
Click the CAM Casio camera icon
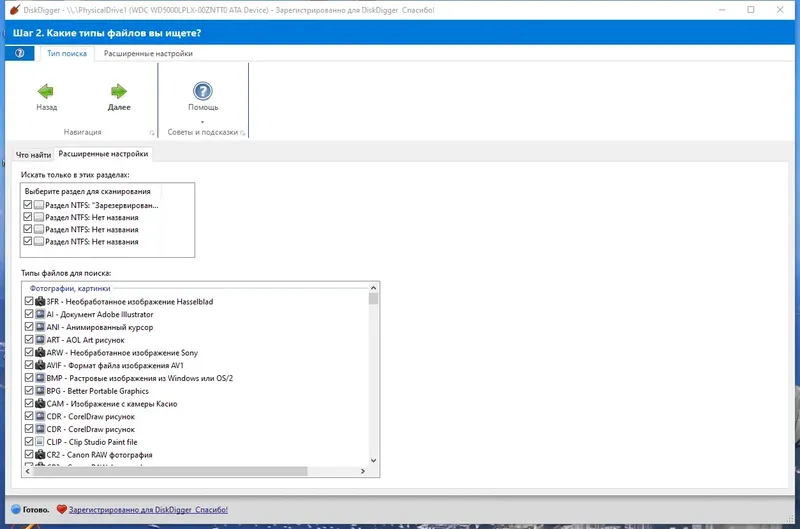coord(40,404)
